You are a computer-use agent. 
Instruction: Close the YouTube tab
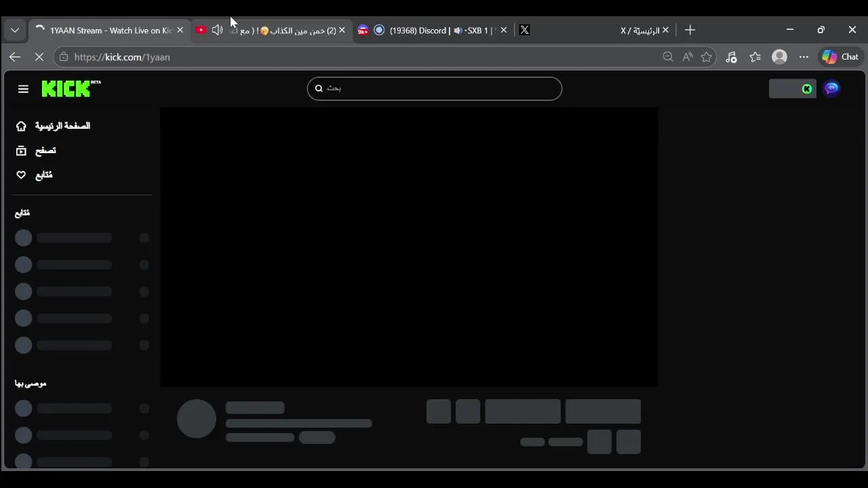click(342, 30)
